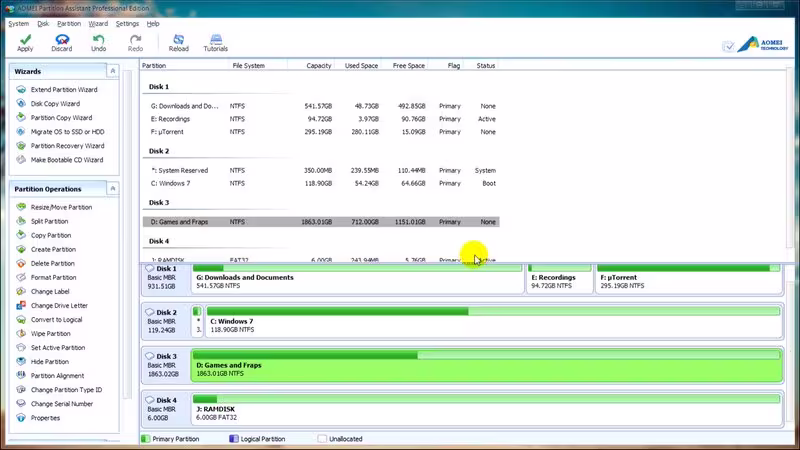Image resolution: width=800 pixels, height=450 pixels.
Task: Sort by Used Space column header
Action: tap(361, 65)
